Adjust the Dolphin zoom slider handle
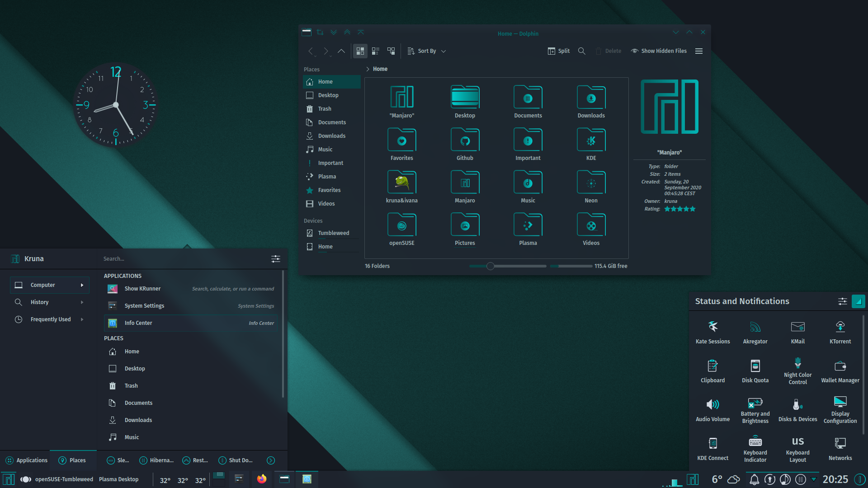Image resolution: width=868 pixels, height=488 pixels. pyautogui.click(x=491, y=266)
